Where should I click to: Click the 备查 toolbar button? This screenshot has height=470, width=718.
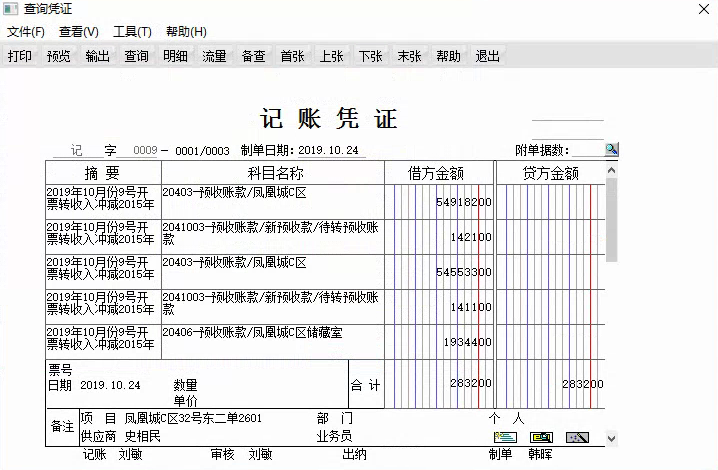click(x=253, y=56)
